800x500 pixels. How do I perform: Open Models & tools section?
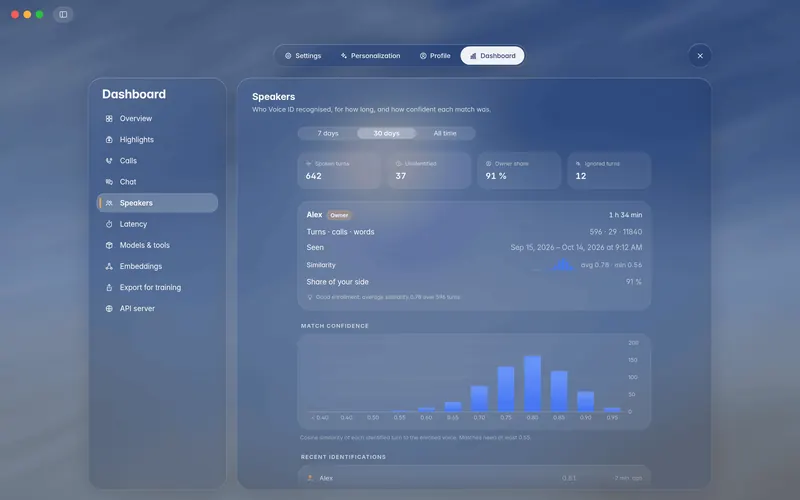tap(157, 245)
